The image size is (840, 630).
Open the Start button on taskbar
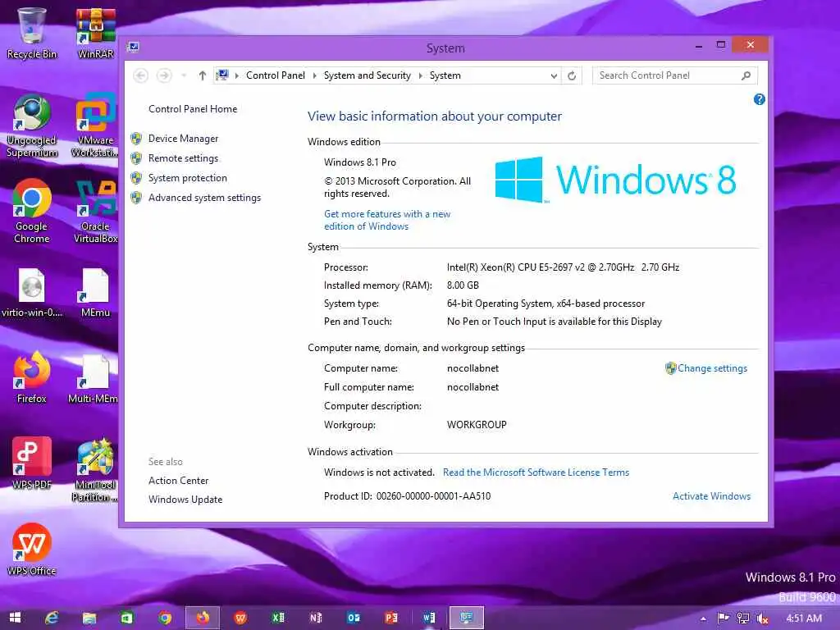click(x=15, y=618)
